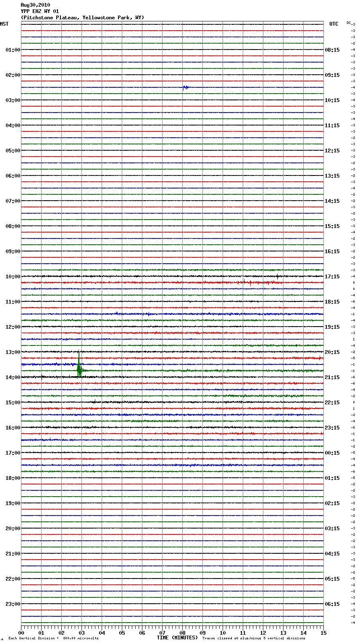Select the 07:00 MST time label
357x644 pixels.
click(x=13, y=201)
